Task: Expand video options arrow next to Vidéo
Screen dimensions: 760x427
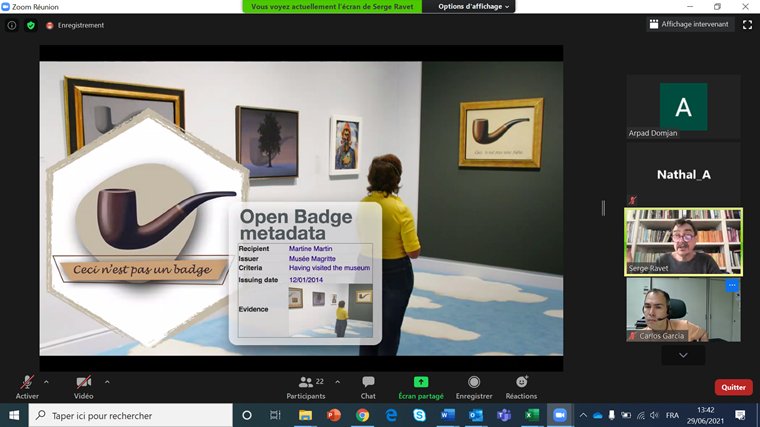Action: (x=107, y=381)
